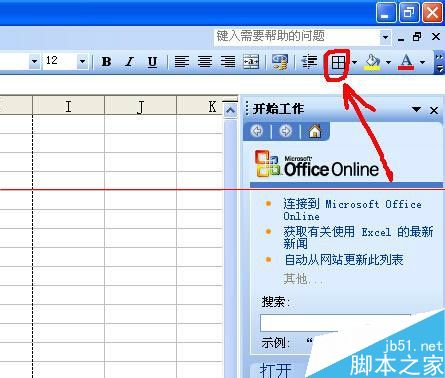445x378 pixels.
Task: Click Merge and Center icon
Action: pos(251,62)
